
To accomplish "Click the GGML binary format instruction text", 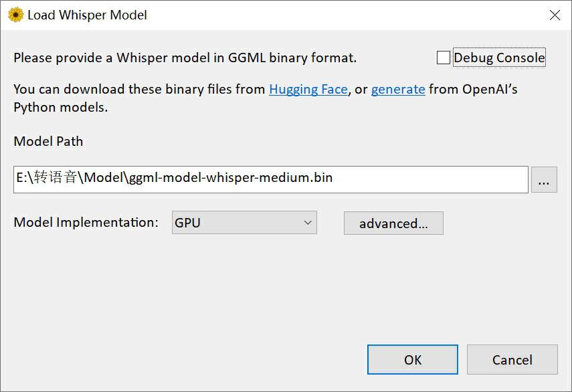I will 185,58.
